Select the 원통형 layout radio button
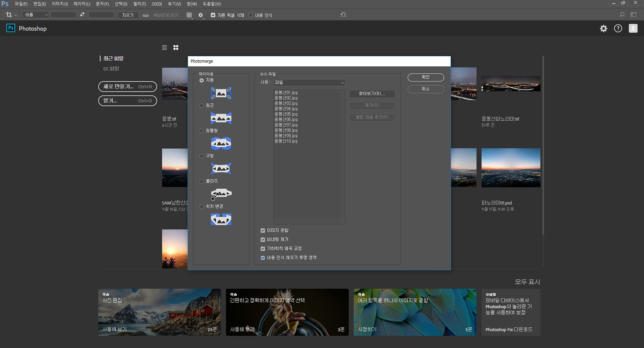This screenshot has width=644, height=348. (x=202, y=131)
